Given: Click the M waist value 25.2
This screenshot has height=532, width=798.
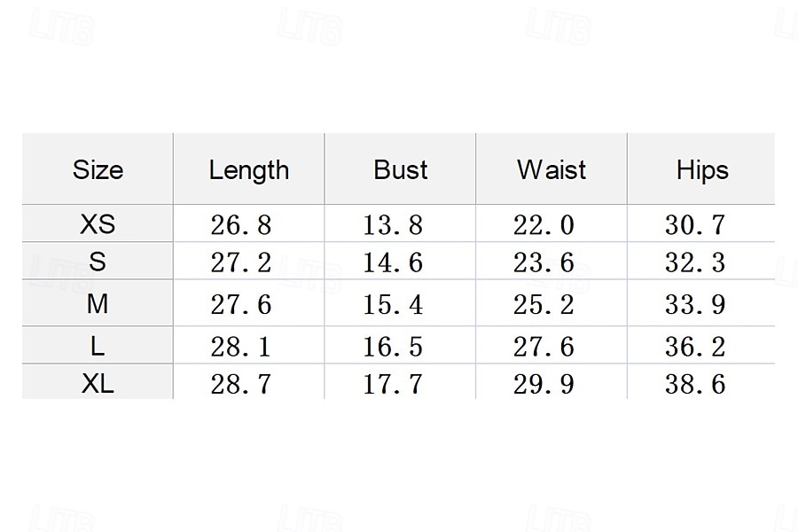Looking at the screenshot, I should coord(544,305).
